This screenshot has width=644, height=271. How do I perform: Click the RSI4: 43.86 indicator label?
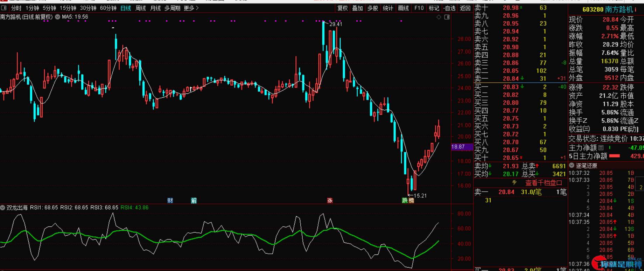134,208
